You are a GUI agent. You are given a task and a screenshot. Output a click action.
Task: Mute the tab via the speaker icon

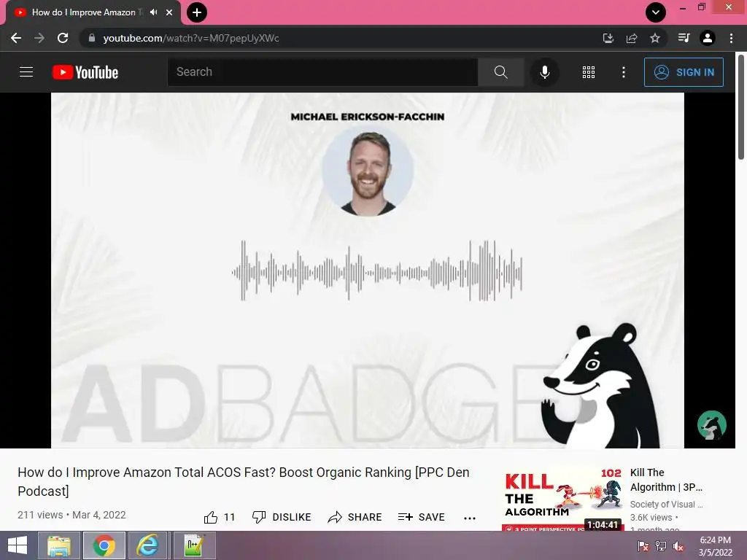(153, 12)
